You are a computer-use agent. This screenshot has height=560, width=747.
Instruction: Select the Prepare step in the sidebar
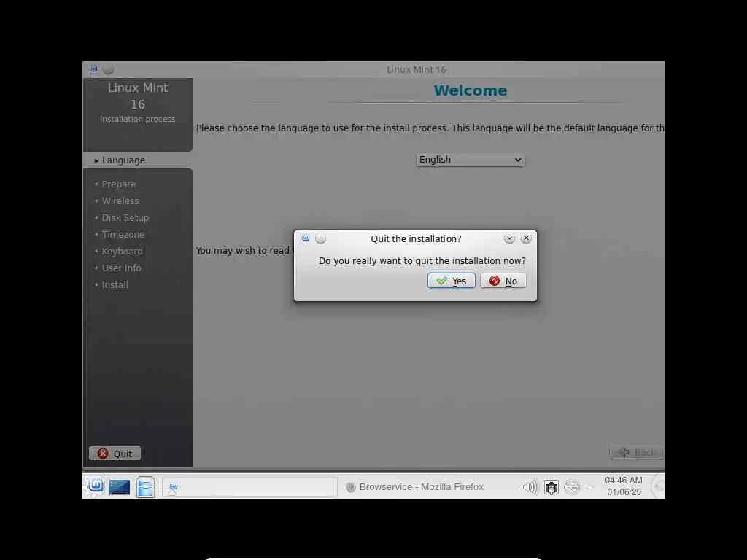pyautogui.click(x=119, y=184)
